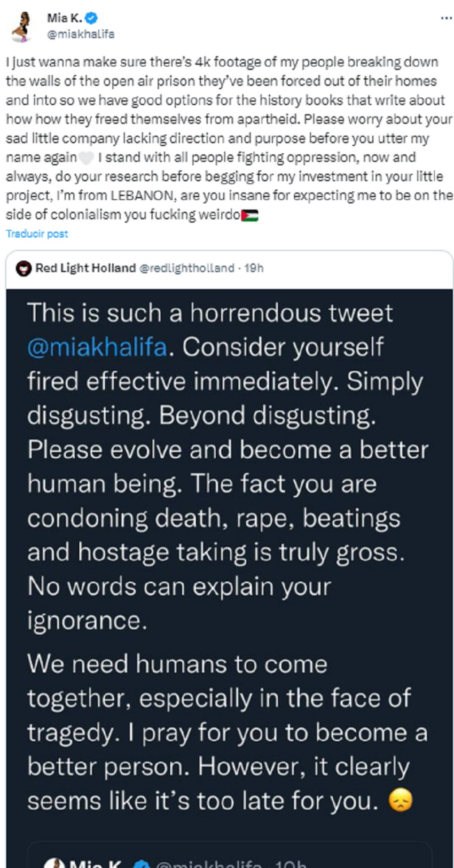This screenshot has height=868, width=454.
Task: Click the nested Mia K. name at bottom
Action: pos(95,864)
